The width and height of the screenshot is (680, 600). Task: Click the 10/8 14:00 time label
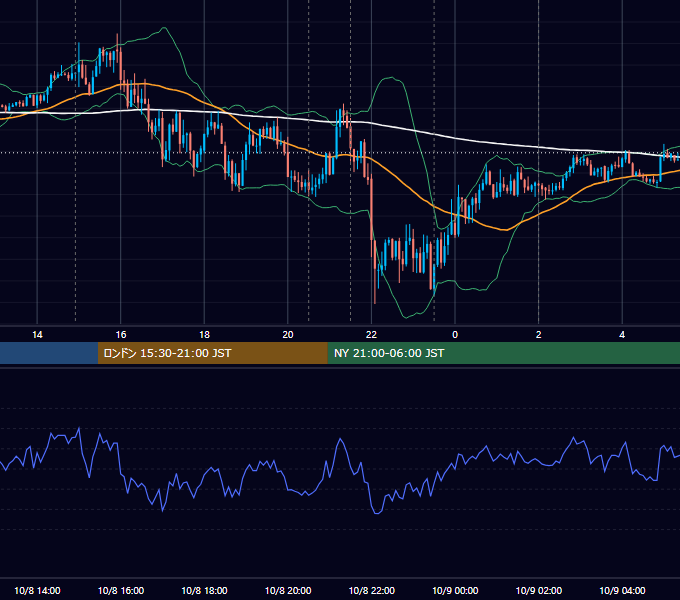tap(37, 590)
